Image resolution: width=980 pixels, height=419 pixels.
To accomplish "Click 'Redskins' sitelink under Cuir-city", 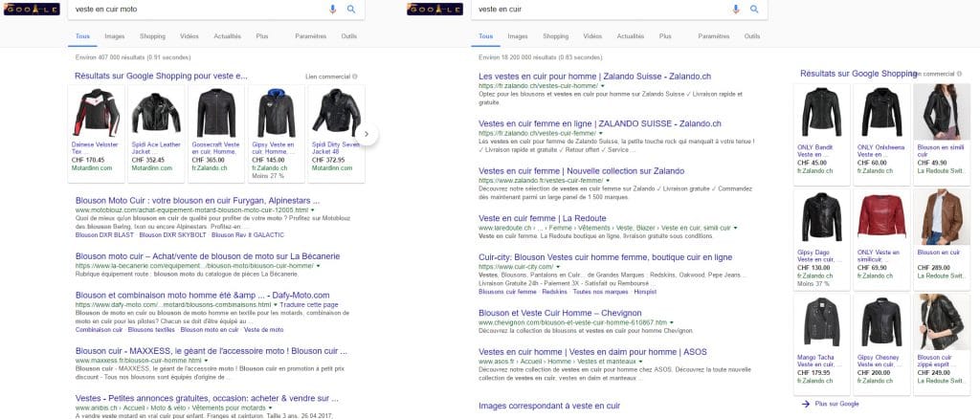I will click(x=554, y=292).
